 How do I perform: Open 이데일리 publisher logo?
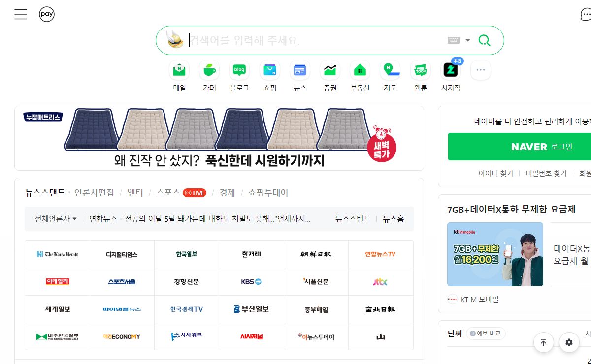tap(58, 282)
